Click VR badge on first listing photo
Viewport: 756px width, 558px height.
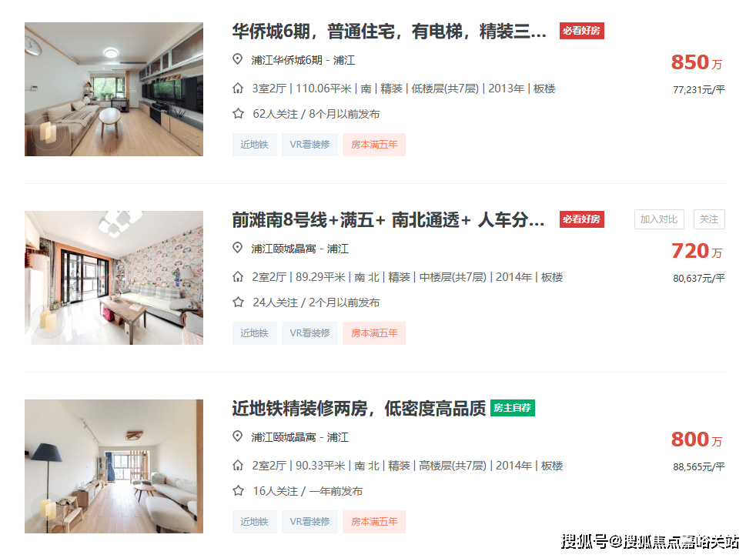49,132
